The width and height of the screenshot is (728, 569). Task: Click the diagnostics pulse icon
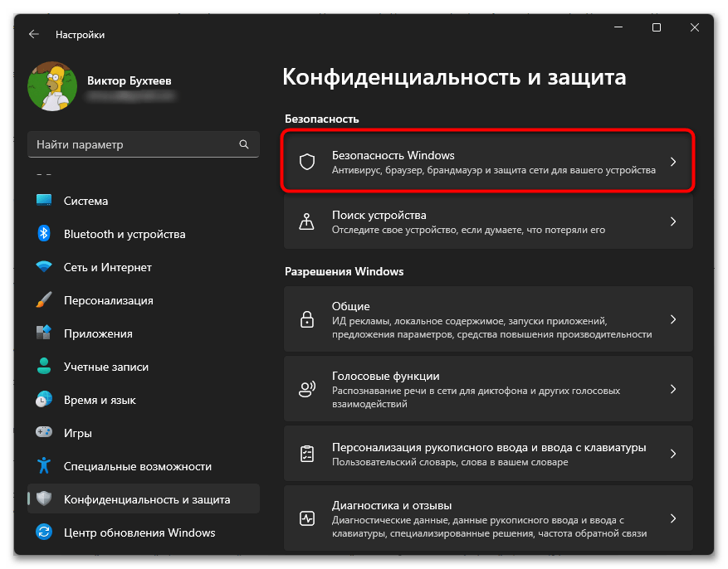tap(307, 518)
